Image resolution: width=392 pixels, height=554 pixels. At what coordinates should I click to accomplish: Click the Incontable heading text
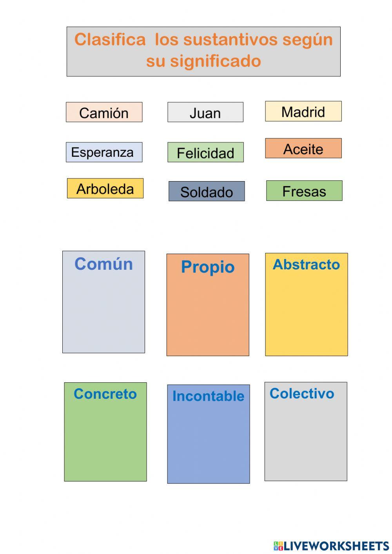[x=208, y=396]
